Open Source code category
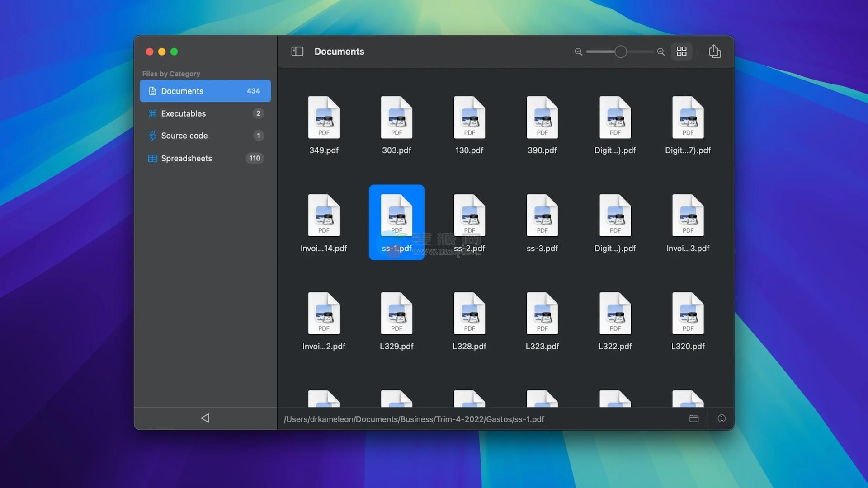868x488 pixels. 184,136
